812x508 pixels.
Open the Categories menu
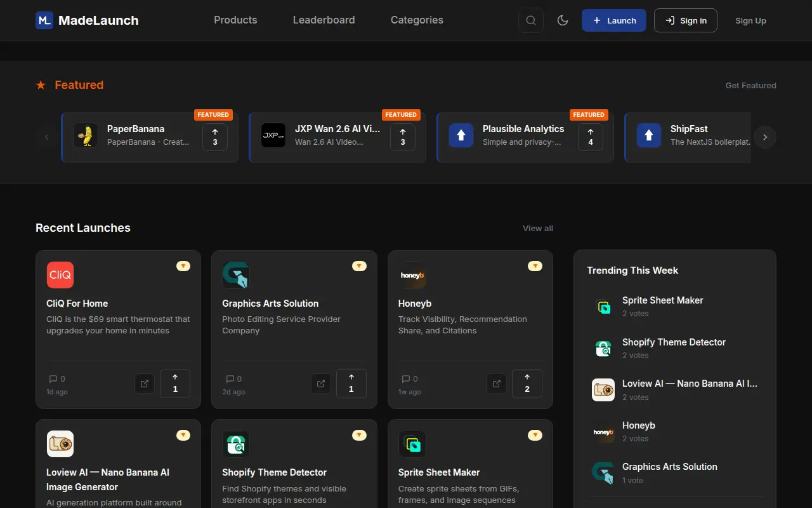coord(417,20)
